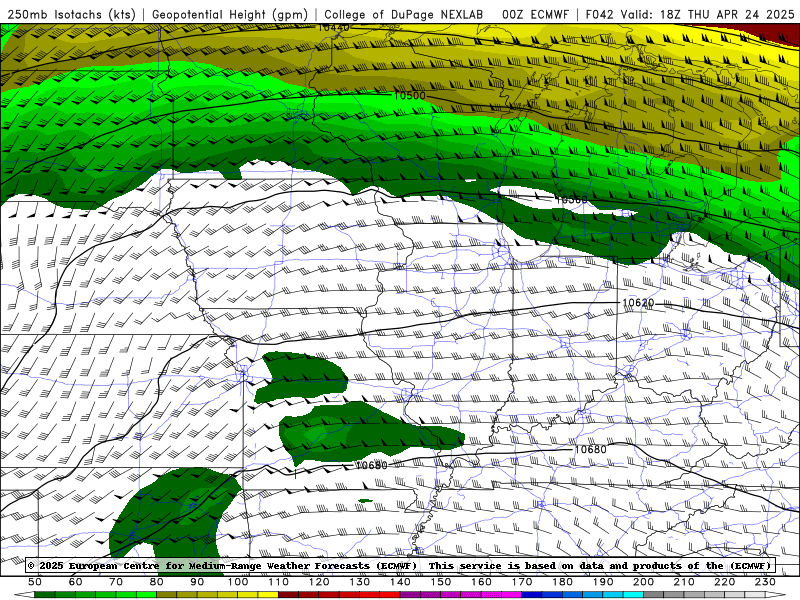Screen dimensions: 800x600
Task: Click the 120 value on the legend
Action: pyautogui.click(x=319, y=582)
